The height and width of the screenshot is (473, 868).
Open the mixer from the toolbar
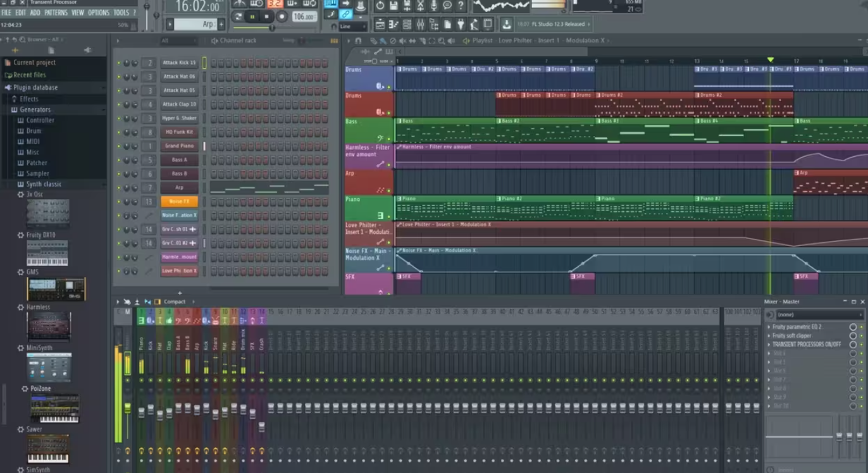[420, 25]
